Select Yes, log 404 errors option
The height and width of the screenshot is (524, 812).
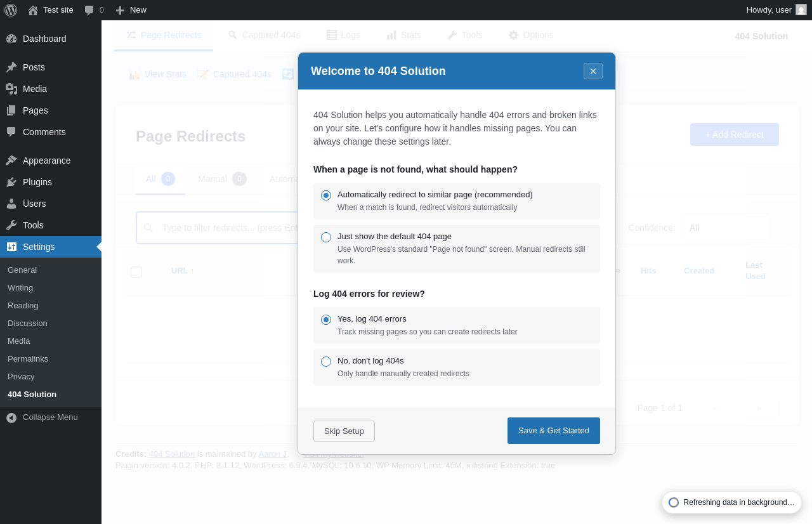click(x=326, y=320)
